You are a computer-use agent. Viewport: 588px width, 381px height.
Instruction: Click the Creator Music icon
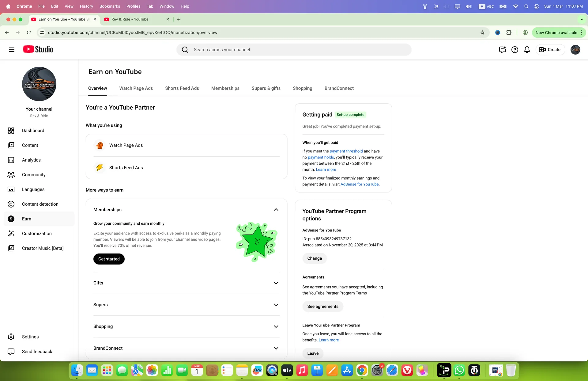pyautogui.click(x=11, y=248)
